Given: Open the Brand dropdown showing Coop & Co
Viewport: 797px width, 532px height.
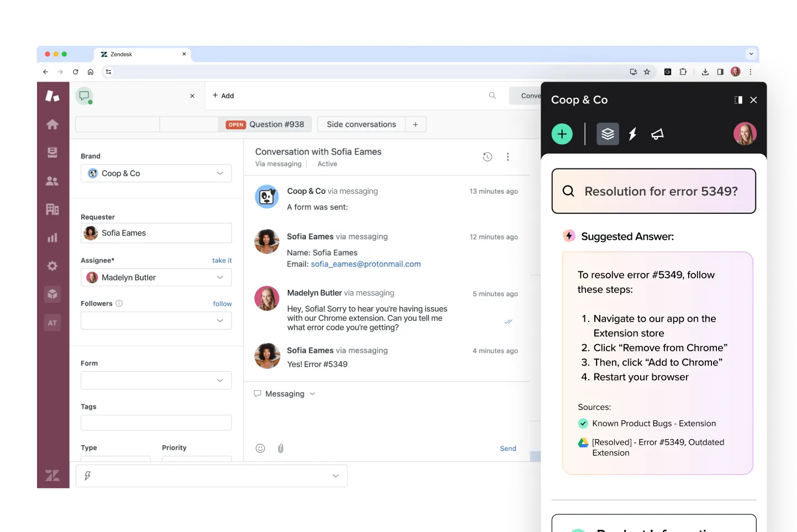Looking at the screenshot, I should (156, 173).
